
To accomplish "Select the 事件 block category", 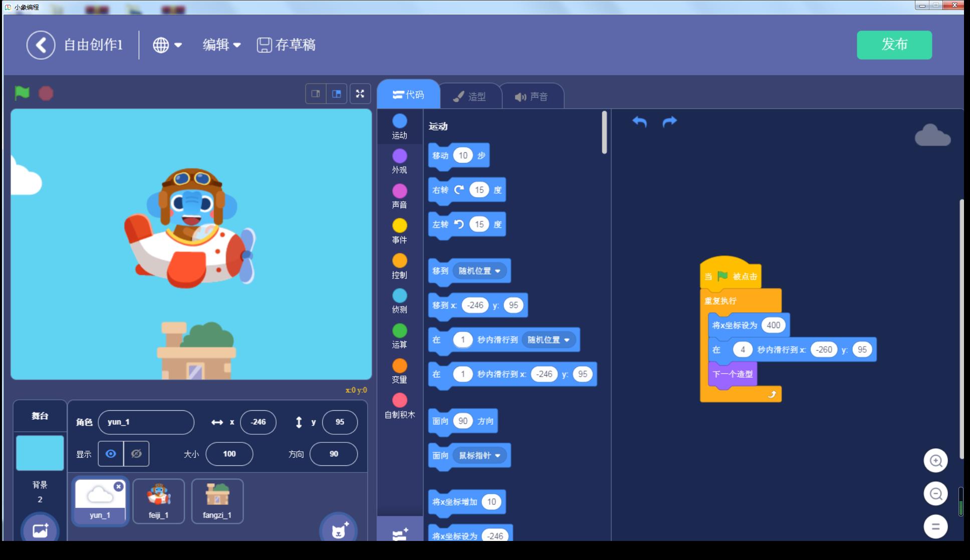I will [x=399, y=231].
